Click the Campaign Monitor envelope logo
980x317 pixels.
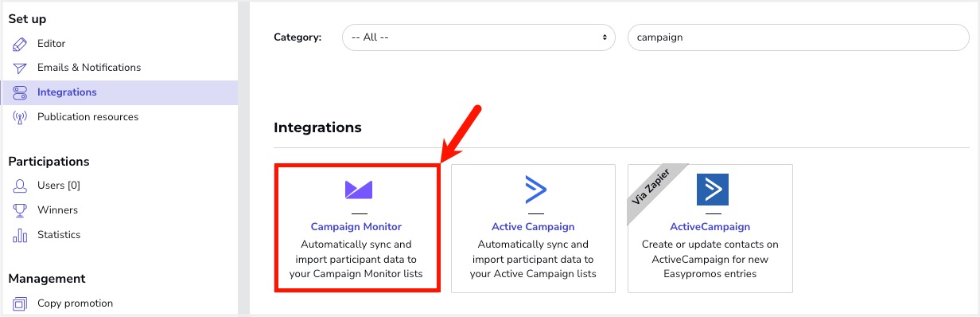coord(358,190)
